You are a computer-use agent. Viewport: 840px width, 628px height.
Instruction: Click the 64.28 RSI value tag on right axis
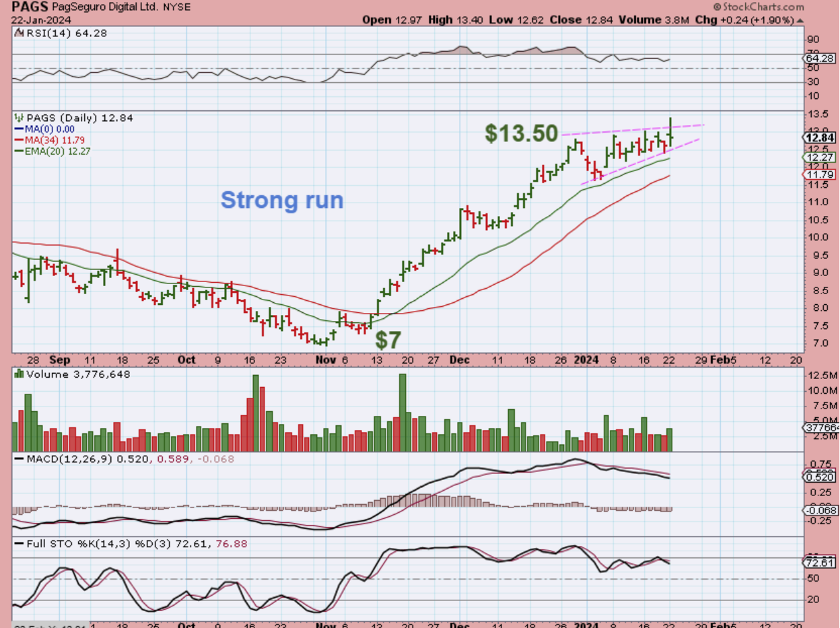(x=819, y=59)
